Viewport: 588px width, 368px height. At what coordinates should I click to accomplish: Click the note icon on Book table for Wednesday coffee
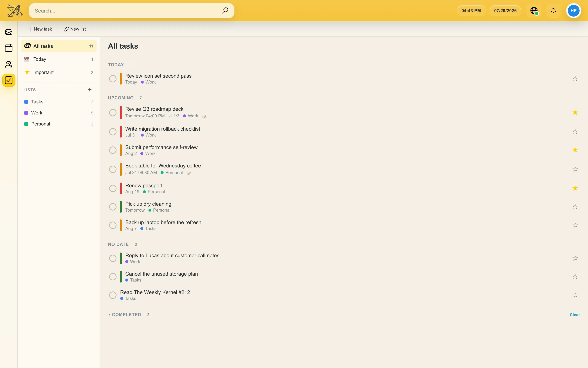(x=189, y=173)
